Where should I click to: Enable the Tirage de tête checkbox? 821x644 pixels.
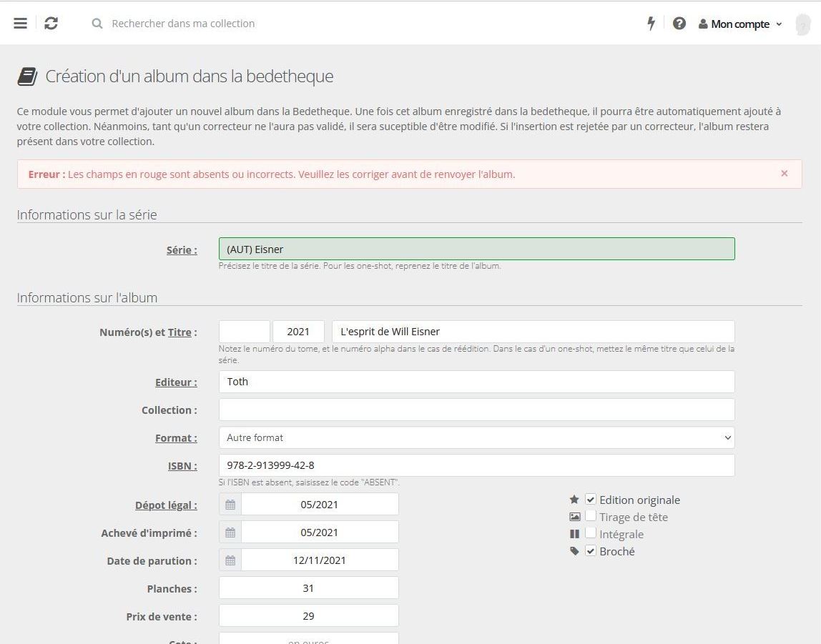pyautogui.click(x=591, y=516)
